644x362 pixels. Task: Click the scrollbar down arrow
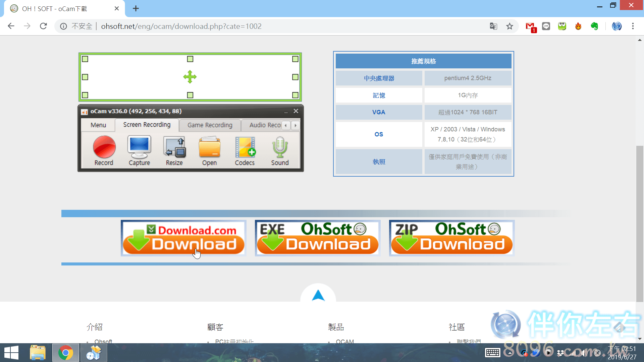[x=640, y=339]
